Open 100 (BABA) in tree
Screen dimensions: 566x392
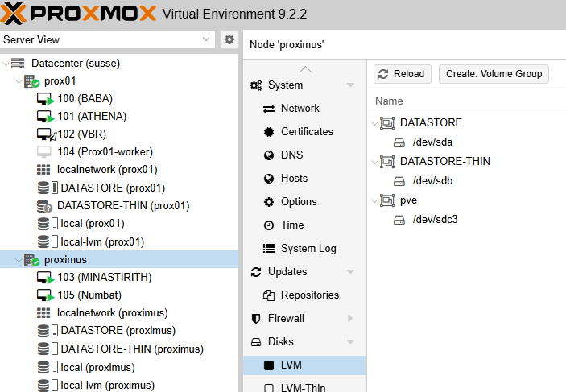click(85, 98)
